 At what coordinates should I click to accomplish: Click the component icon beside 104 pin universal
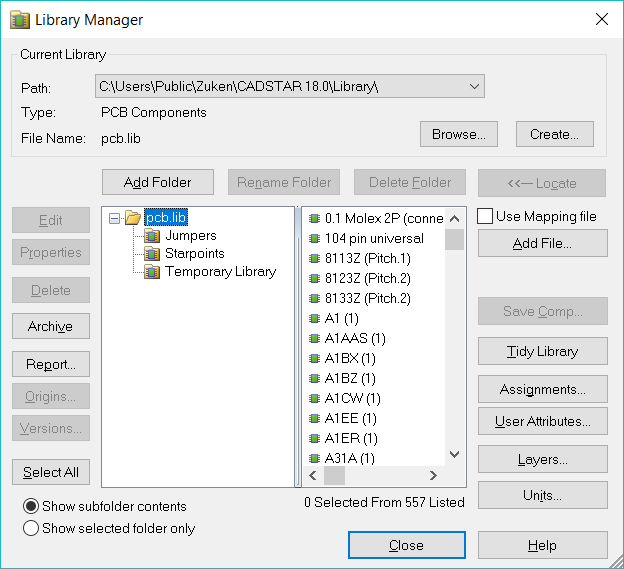[314, 239]
